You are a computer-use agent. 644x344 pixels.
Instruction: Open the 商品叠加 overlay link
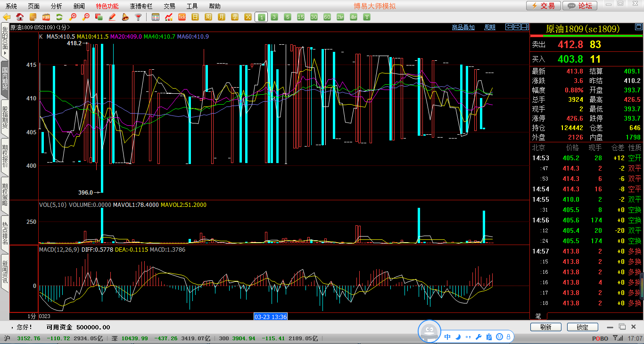(463, 27)
